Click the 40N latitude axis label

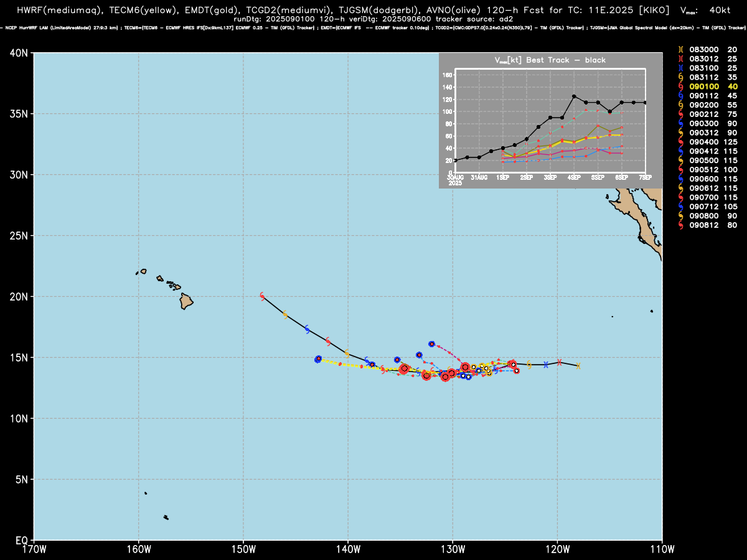17,54
